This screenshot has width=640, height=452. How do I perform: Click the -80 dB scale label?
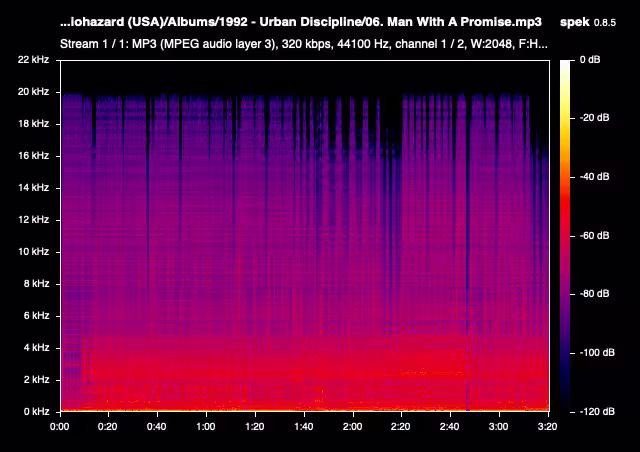pos(594,294)
